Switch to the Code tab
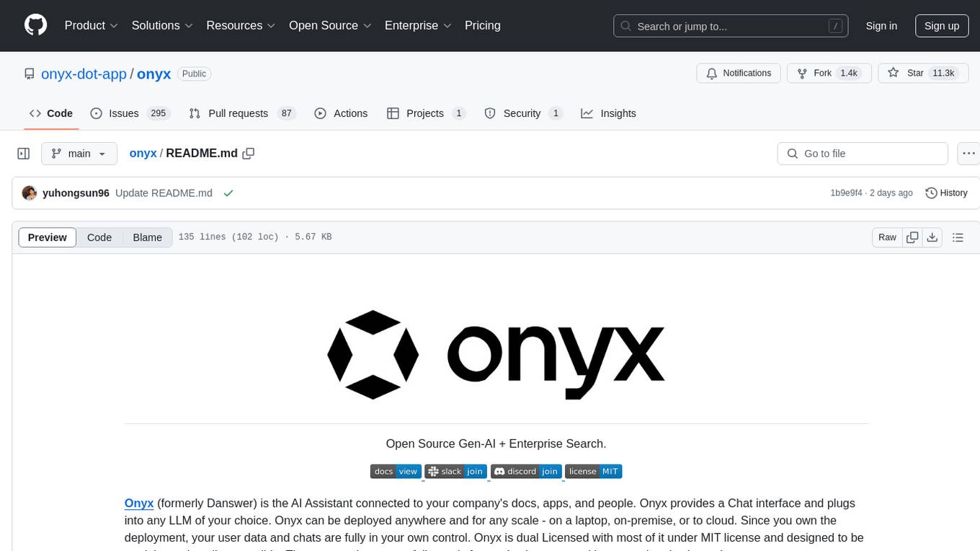 point(50,113)
